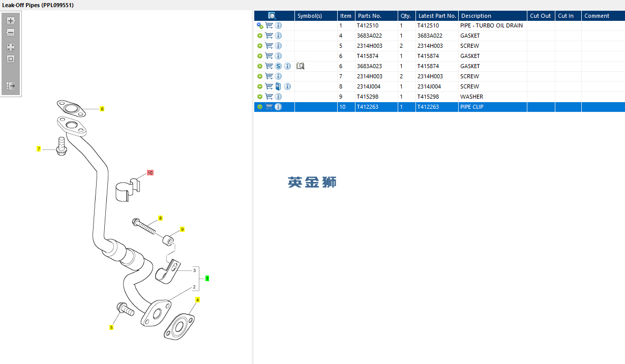This screenshot has height=364, width=625.
Task: Select green callout 1 in the diagram
Action: coord(207,278)
